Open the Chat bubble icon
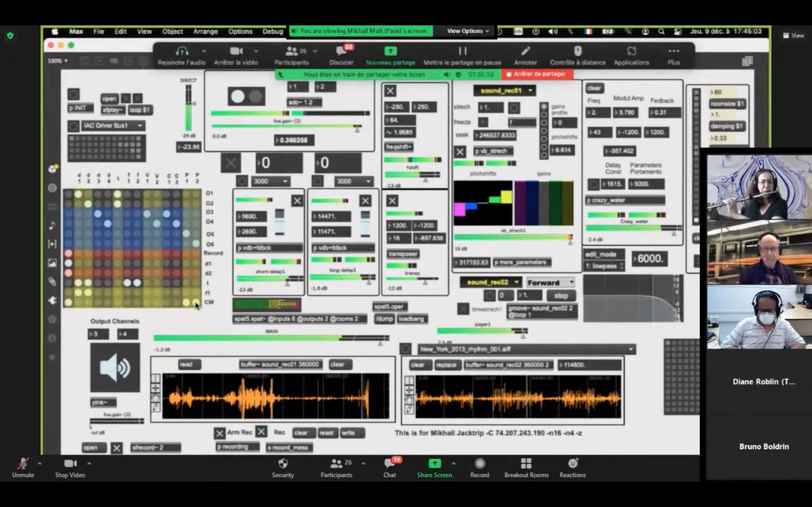Screen dimensions: 812x507 click(x=389, y=463)
